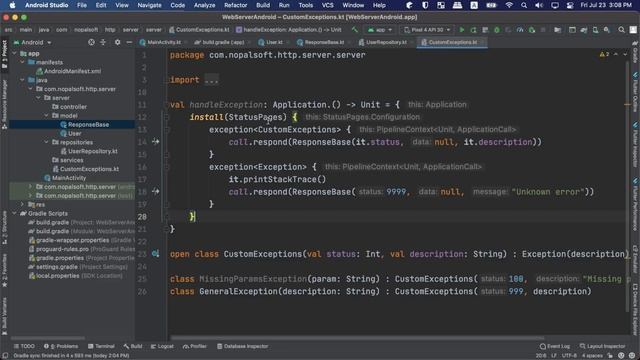Collapse the java folder
The width and height of the screenshot is (640, 360).
22,80
